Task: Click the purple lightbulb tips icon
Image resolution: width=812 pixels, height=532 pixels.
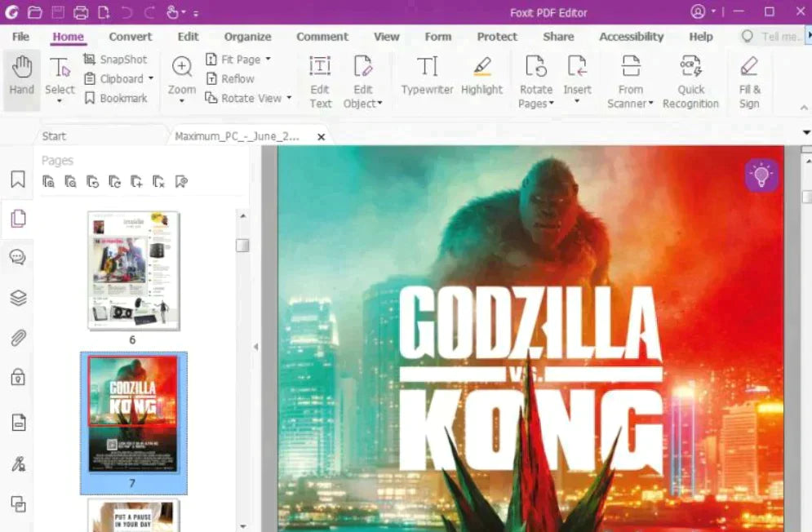Action: [x=761, y=175]
